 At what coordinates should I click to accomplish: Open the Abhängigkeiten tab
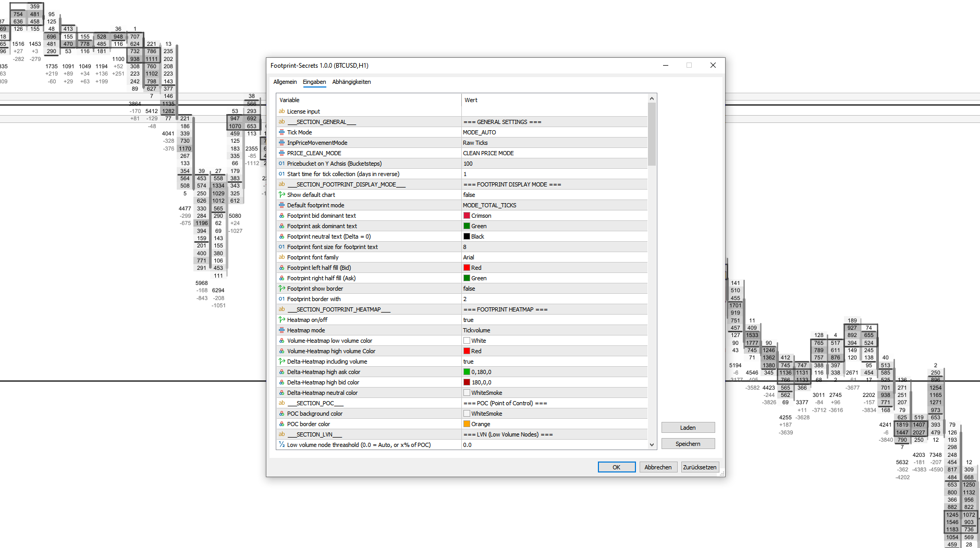click(351, 82)
